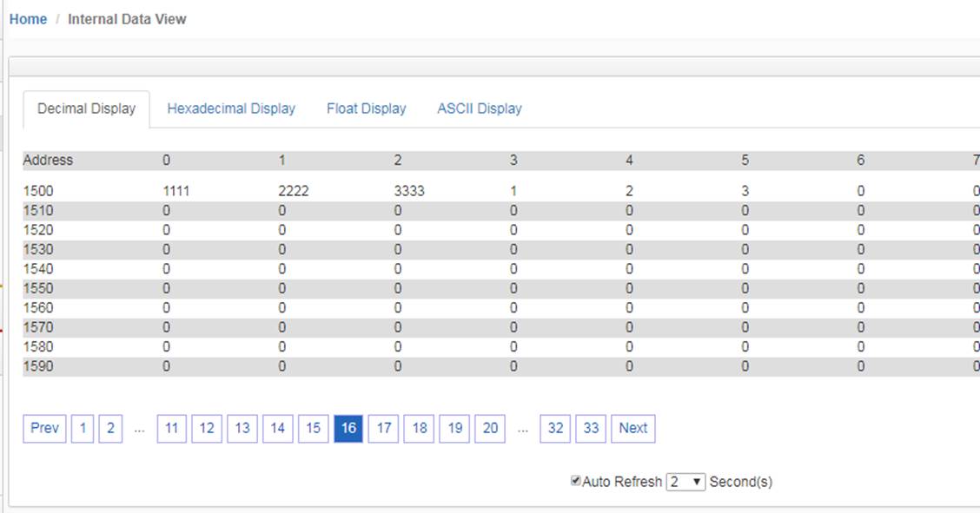
Task: Switch to Hexadecimal Display tab
Action: click(231, 109)
